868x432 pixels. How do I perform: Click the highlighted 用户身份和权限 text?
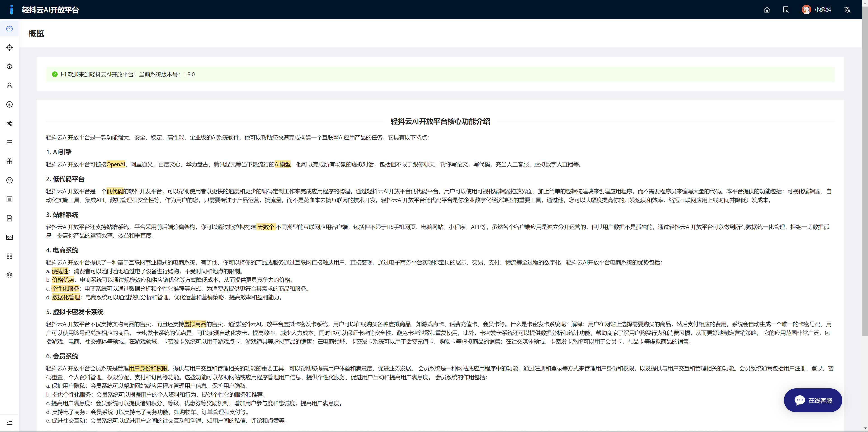(148, 368)
